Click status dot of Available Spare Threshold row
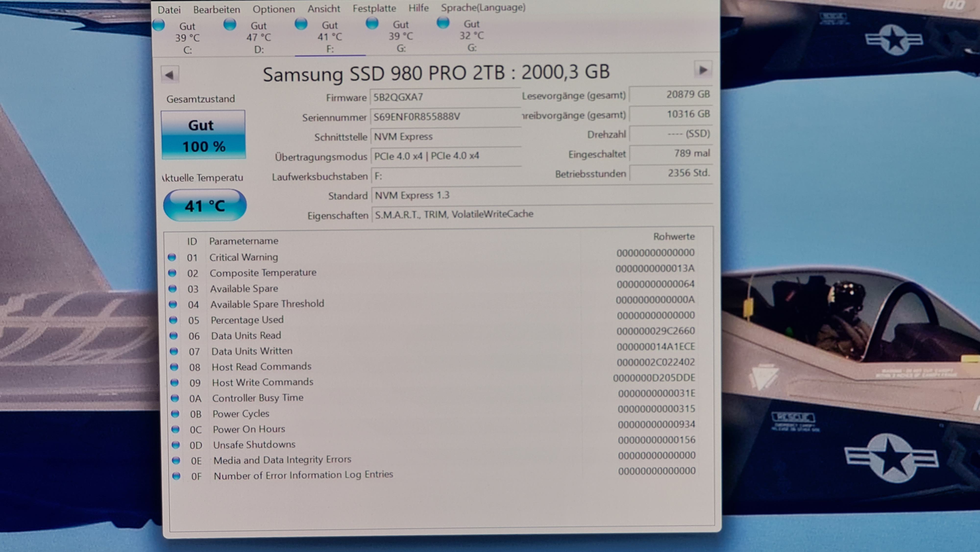 click(x=173, y=304)
